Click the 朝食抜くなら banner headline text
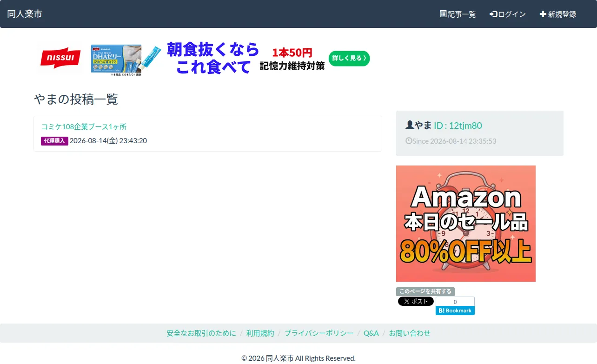 pyautogui.click(x=213, y=48)
